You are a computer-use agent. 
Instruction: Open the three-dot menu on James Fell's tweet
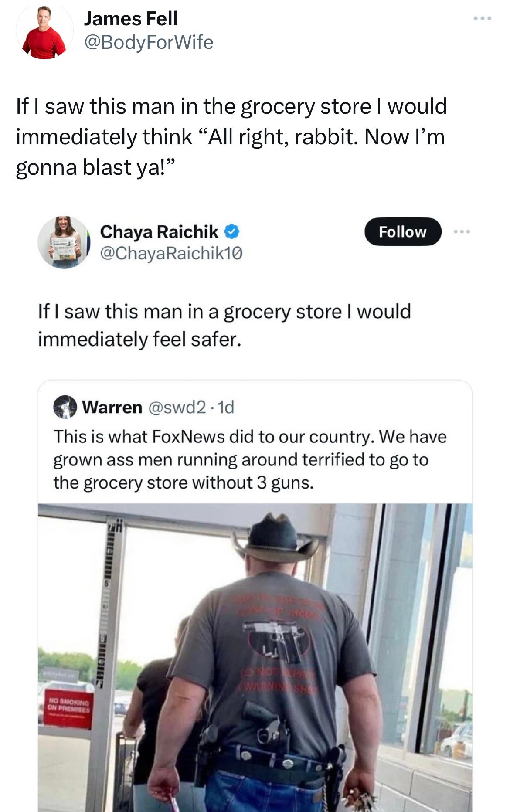(483, 18)
